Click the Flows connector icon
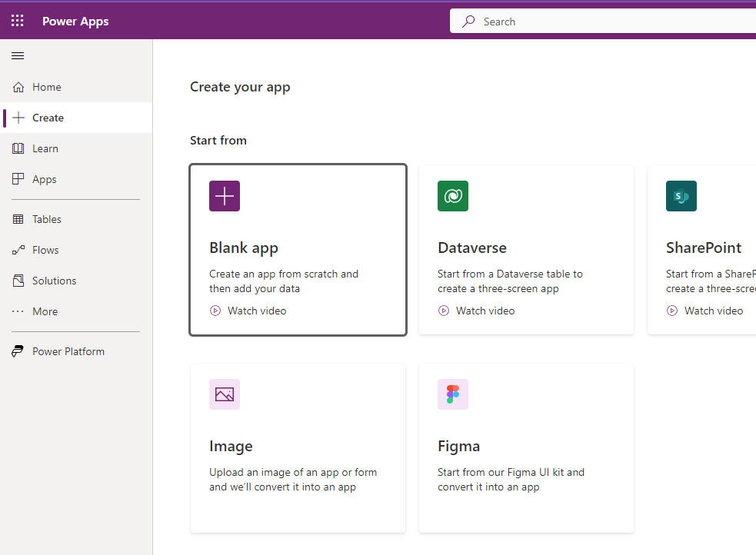This screenshot has width=756, height=555. [18, 250]
